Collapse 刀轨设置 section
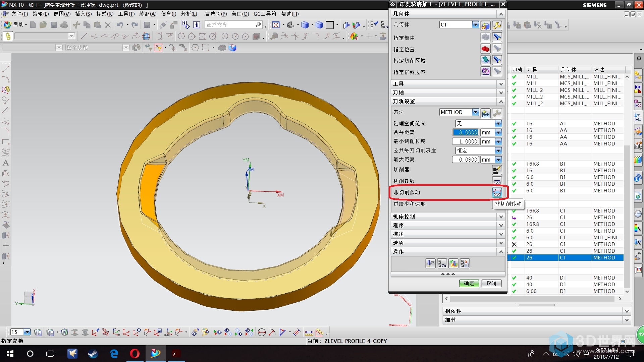 (448, 101)
